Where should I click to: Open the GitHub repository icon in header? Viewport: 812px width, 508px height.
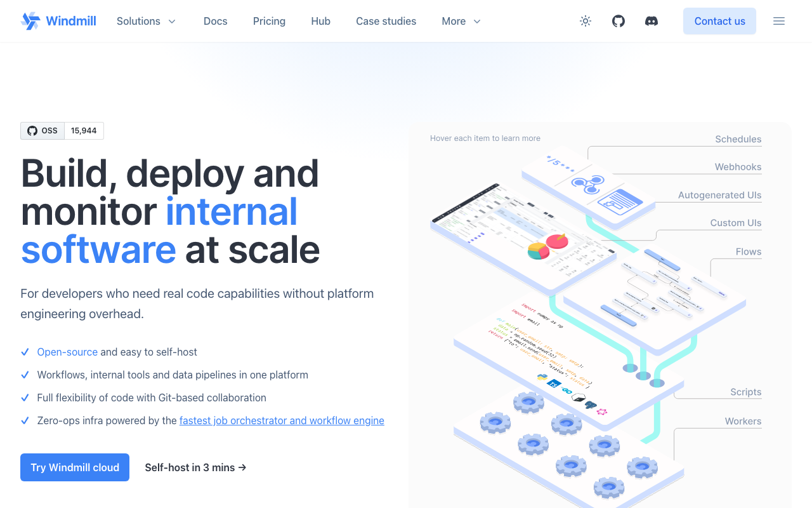pyautogui.click(x=619, y=21)
